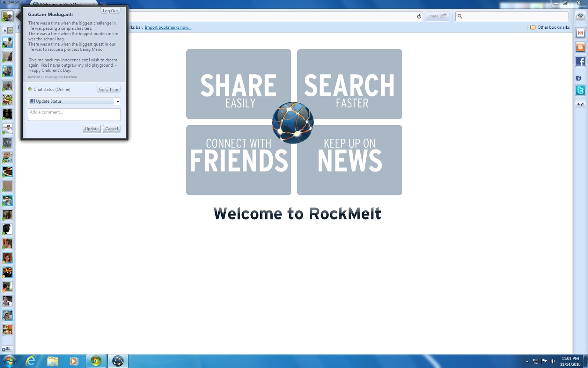Open the large Facebook feed icon

580,61
